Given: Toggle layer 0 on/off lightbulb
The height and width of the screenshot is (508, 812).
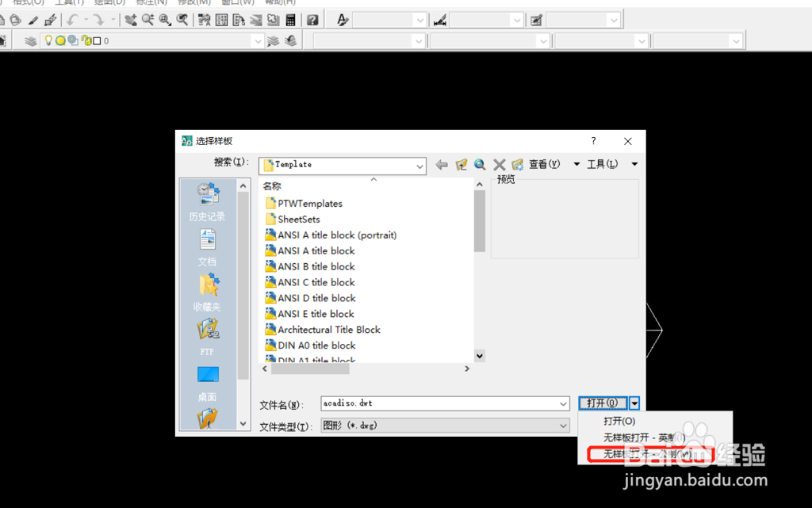Looking at the screenshot, I should (48, 40).
